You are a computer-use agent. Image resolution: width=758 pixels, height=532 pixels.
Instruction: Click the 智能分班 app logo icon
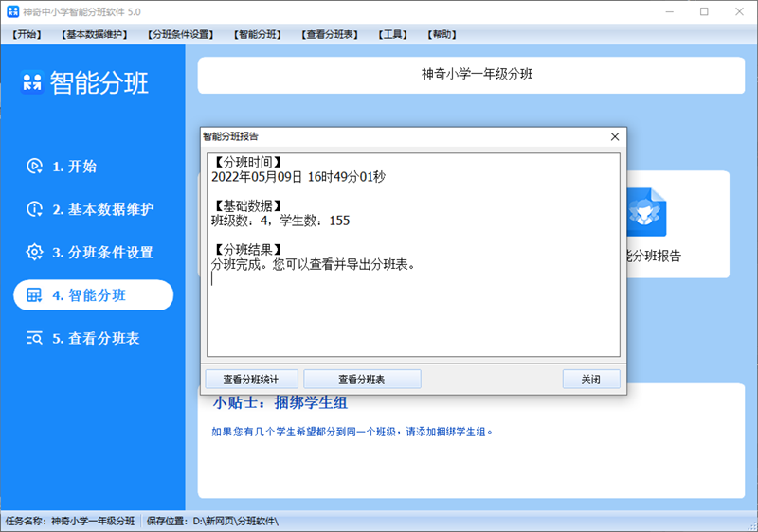[32, 83]
